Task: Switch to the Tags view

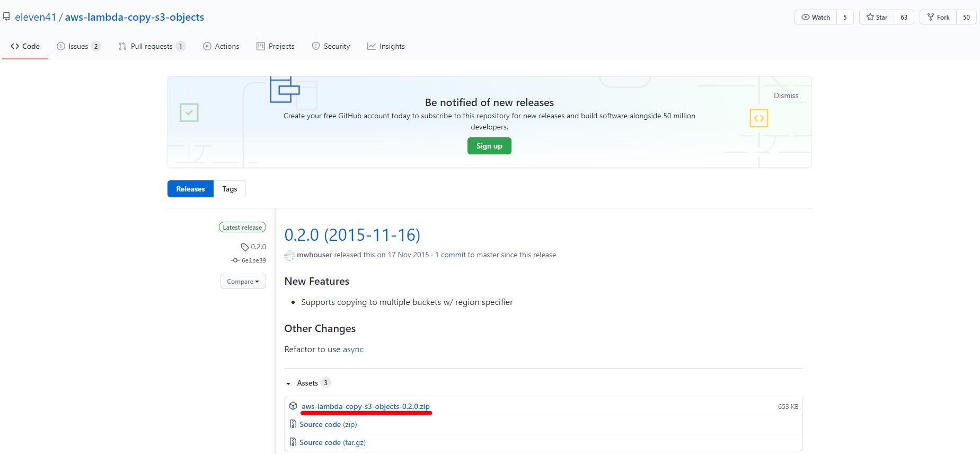Action: 229,189
